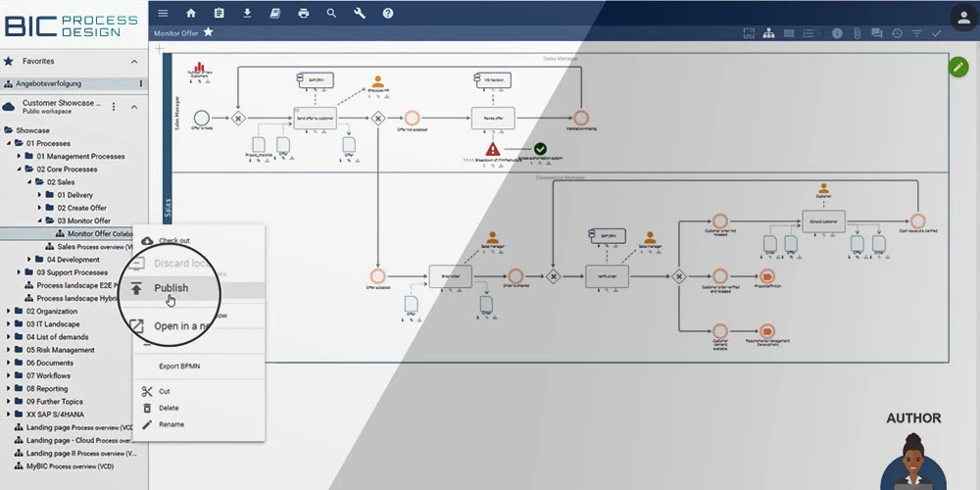Select the red warning risk symbol in diagram
This screenshot has width=980, height=490.
coord(493,149)
